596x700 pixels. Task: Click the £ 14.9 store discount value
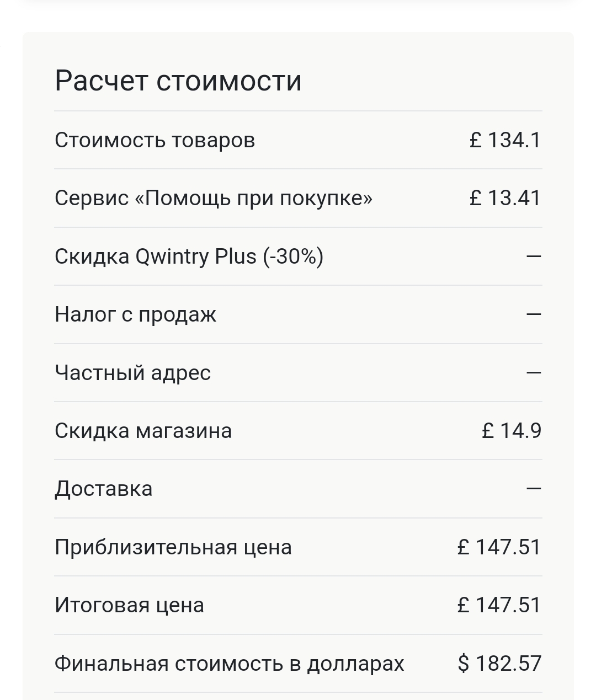[x=512, y=431]
